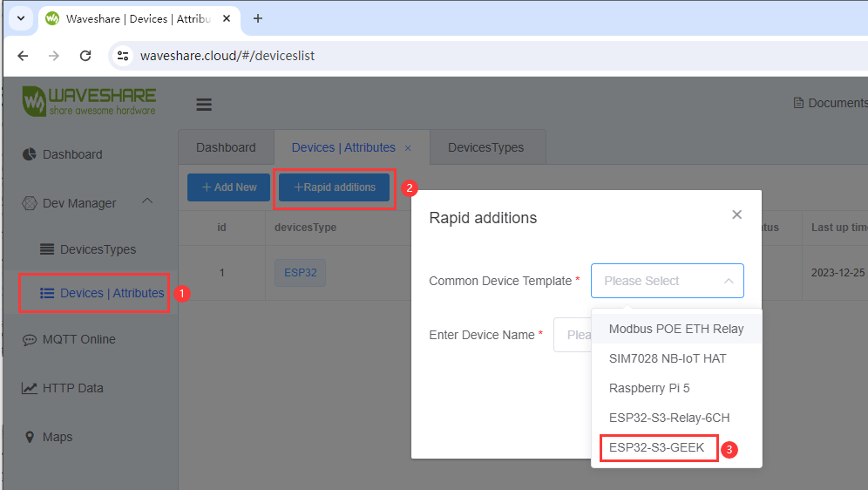This screenshot has height=490, width=868.
Task: Select ESP32-S3-GEEK from dropdown list
Action: pos(657,447)
